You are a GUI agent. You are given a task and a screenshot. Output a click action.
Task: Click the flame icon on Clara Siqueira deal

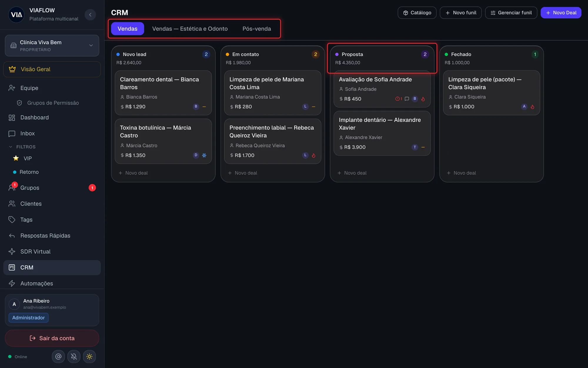(532, 107)
